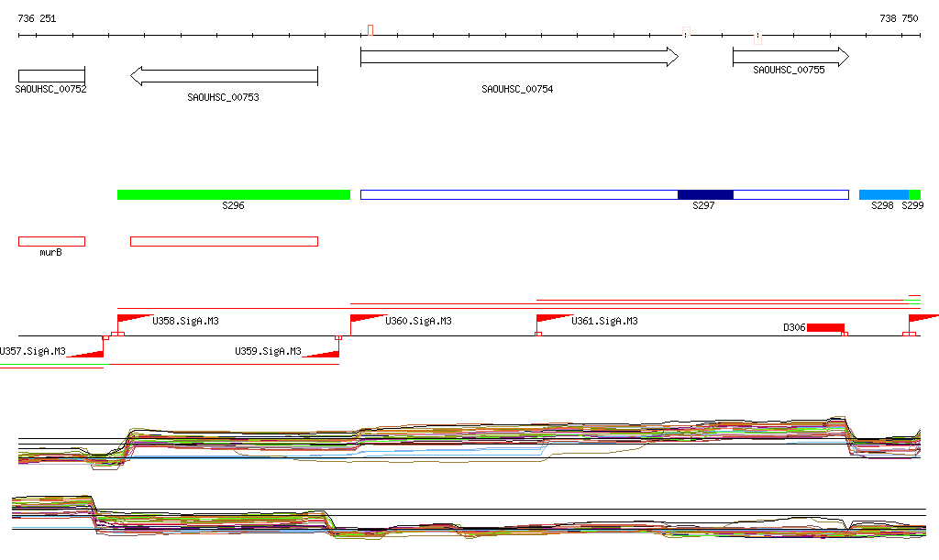Click the murB label text

51,252
